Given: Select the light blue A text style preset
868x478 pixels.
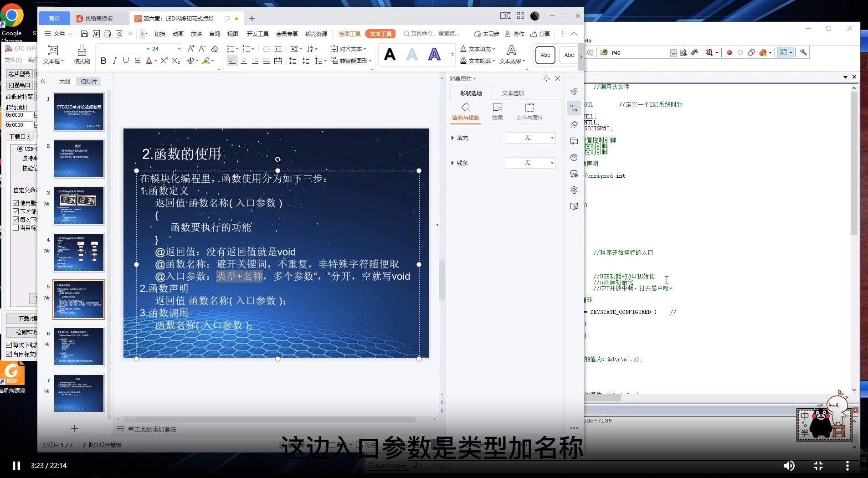Looking at the screenshot, I should (412, 55).
